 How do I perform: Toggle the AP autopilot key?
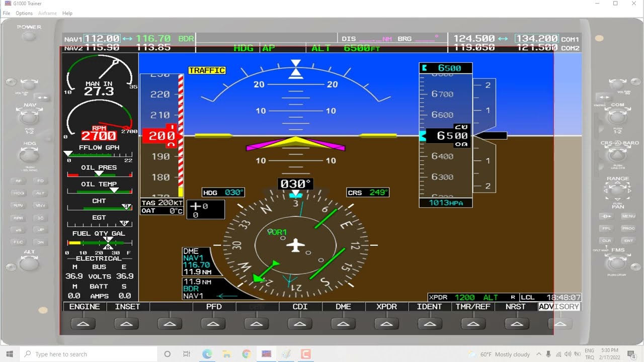click(x=19, y=180)
